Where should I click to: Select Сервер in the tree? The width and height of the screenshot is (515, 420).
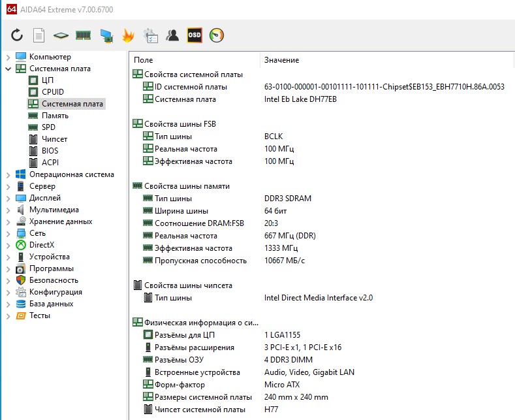pyautogui.click(x=42, y=186)
